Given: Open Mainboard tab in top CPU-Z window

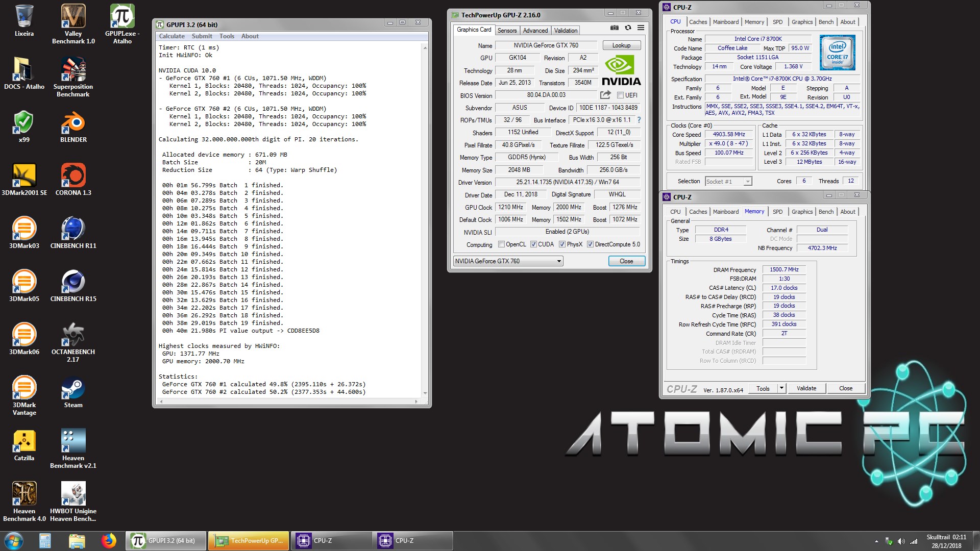Looking at the screenshot, I should [725, 22].
